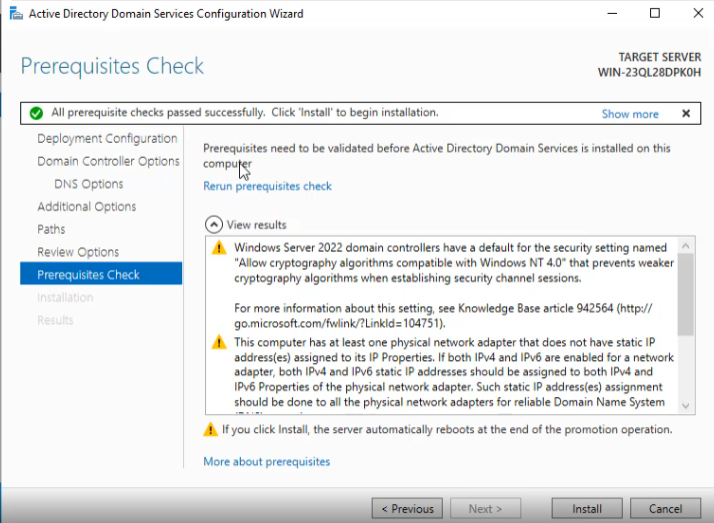Close the wizard window
This screenshot has width=714, height=523.
698,13
